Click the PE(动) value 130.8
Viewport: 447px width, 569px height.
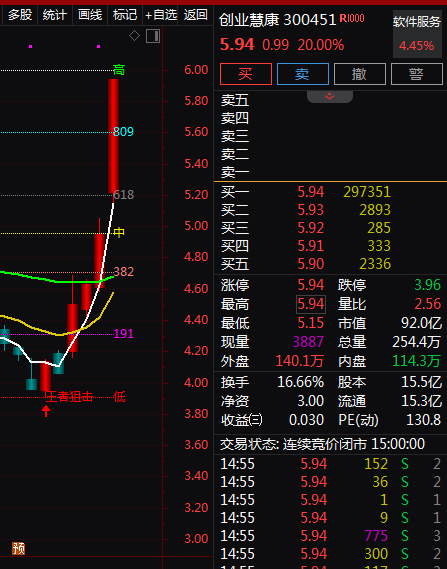[x=424, y=420]
